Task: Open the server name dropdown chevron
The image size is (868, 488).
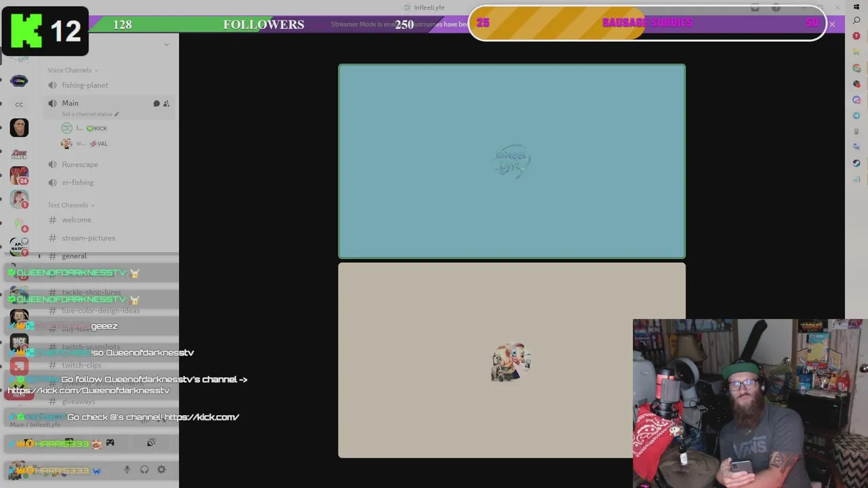Action: coord(166,45)
